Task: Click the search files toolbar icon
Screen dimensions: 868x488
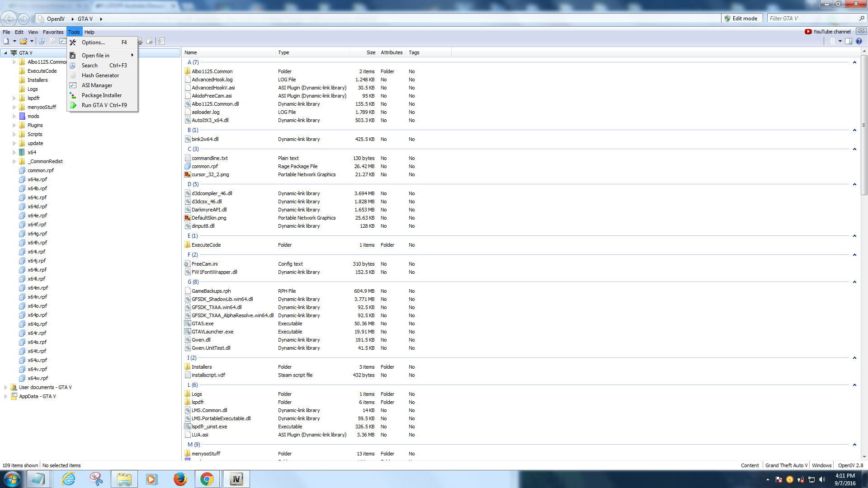Action: pyautogui.click(x=42, y=41)
